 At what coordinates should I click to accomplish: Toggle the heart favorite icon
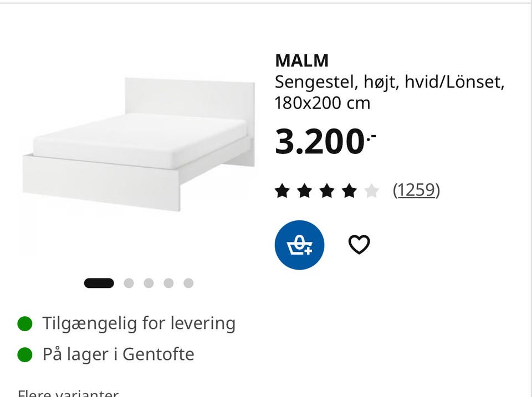pyautogui.click(x=359, y=244)
